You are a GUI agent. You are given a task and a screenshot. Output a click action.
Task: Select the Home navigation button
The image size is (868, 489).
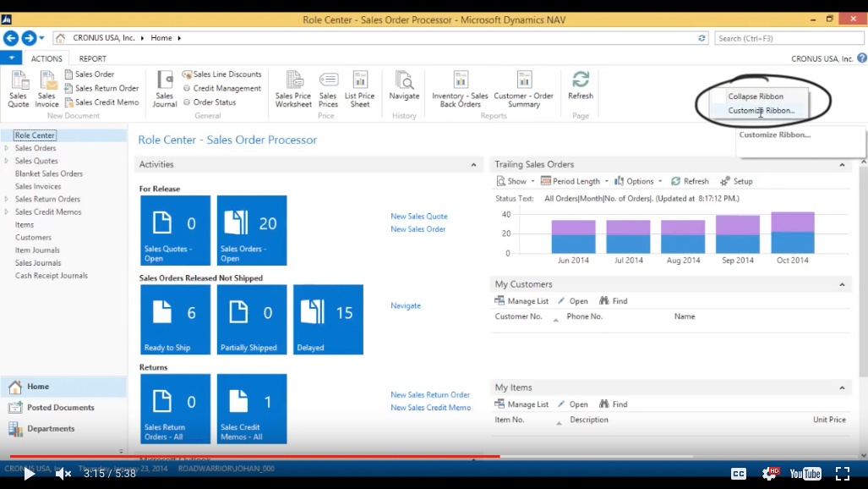click(x=63, y=387)
